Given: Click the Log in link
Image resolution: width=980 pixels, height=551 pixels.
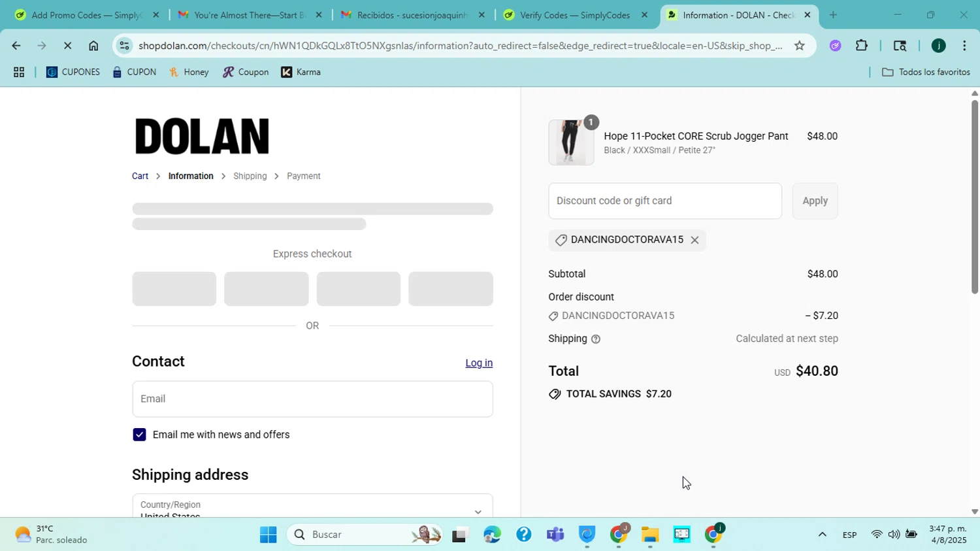Looking at the screenshot, I should pos(479,363).
